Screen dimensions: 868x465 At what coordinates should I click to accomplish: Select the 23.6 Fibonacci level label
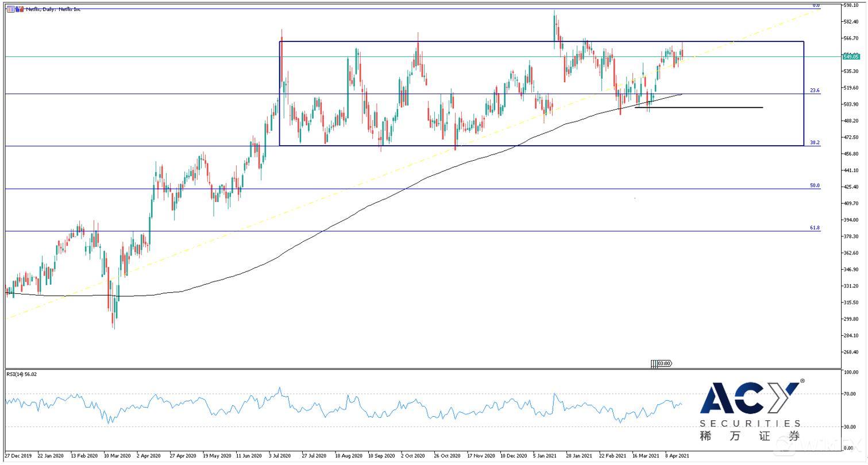(815, 91)
